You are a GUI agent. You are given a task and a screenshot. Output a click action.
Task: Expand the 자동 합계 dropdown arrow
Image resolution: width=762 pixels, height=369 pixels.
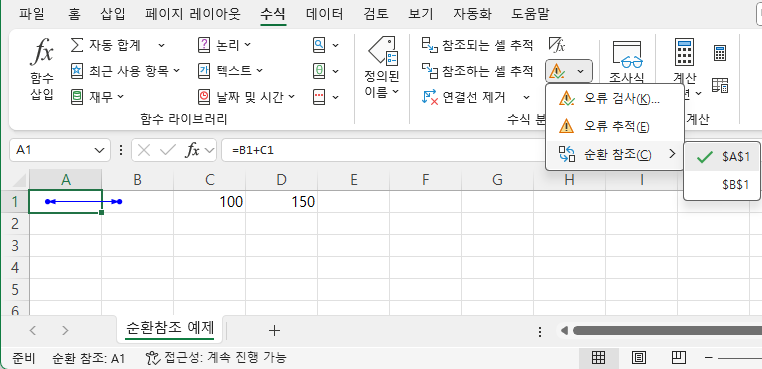point(161,46)
